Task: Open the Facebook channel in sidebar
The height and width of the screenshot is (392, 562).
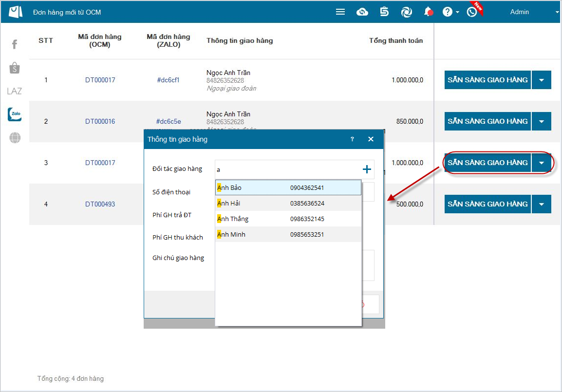Action: click(15, 45)
